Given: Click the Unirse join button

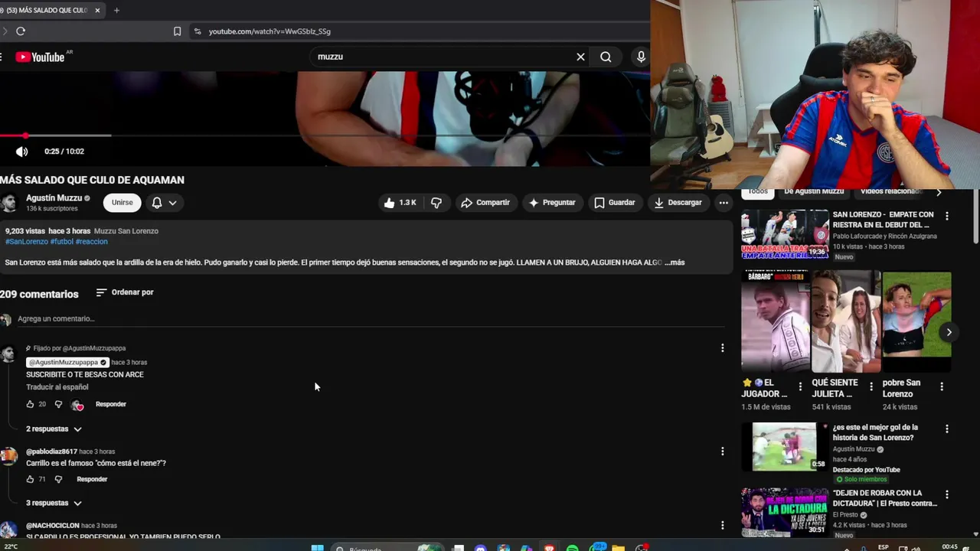Looking at the screenshot, I should click(x=122, y=203).
